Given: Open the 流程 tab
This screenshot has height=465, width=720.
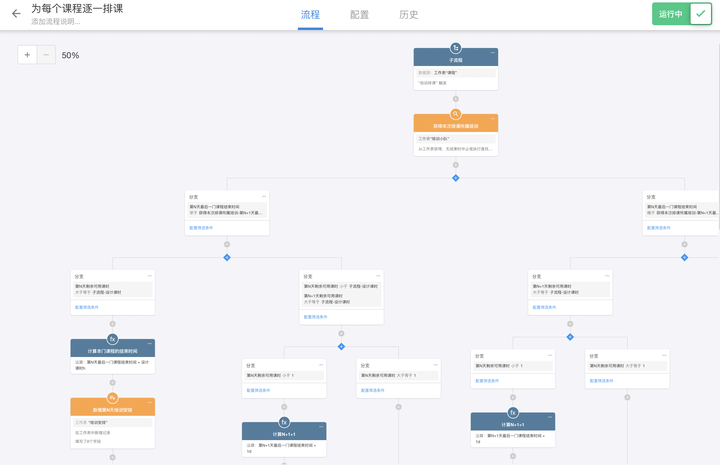Looking at the screenshot, I should [x=310, y=15].
